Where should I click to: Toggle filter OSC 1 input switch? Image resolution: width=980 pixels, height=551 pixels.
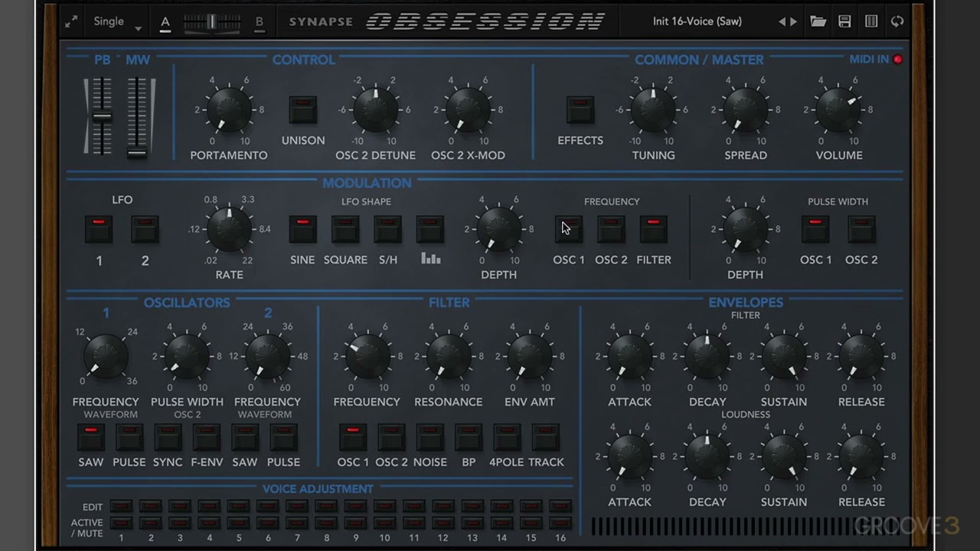353,438
